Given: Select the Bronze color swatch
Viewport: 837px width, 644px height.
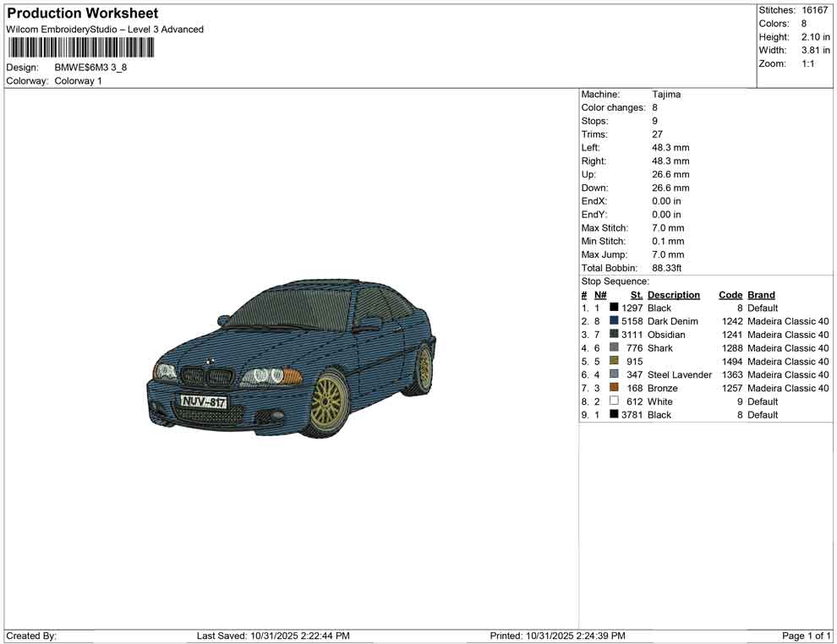Looking at the screenshot, I should pyautogui.click(x=613, y=388).
